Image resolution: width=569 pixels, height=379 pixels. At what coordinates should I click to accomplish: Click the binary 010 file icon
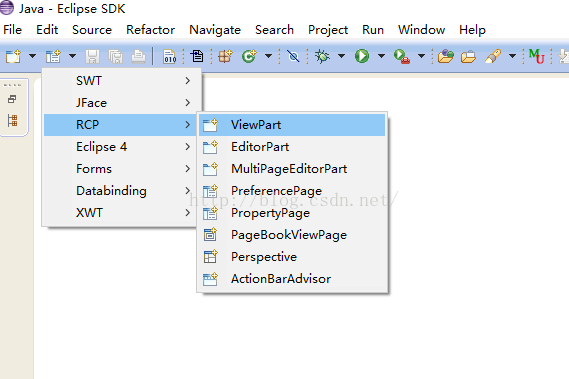tap(169, 56)
